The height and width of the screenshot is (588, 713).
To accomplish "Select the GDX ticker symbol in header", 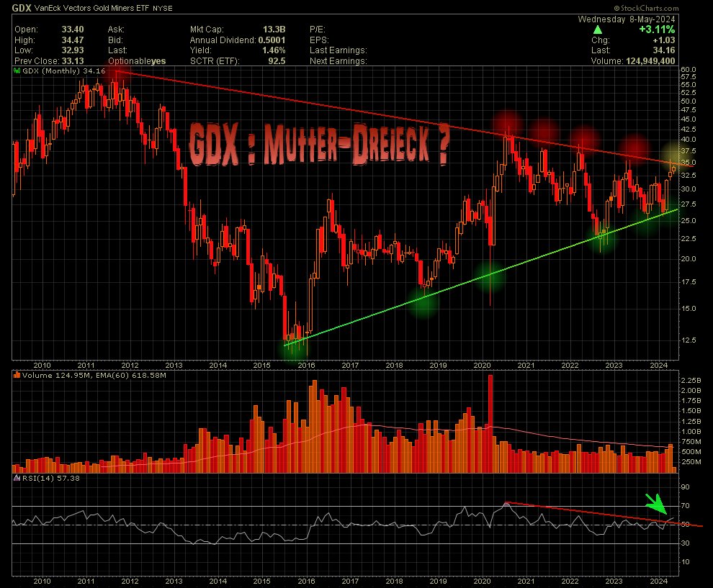I will (22, 8).
